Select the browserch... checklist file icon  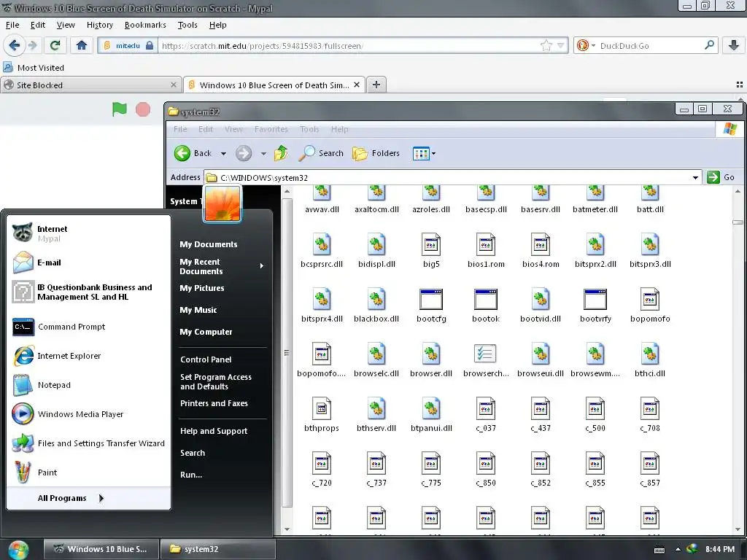click(485, 354)
